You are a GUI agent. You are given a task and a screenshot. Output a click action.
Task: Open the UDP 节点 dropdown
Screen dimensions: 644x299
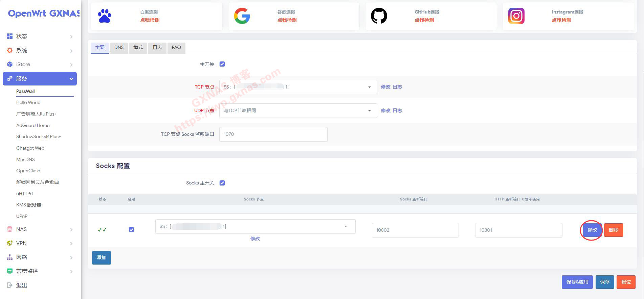(298, 111)
